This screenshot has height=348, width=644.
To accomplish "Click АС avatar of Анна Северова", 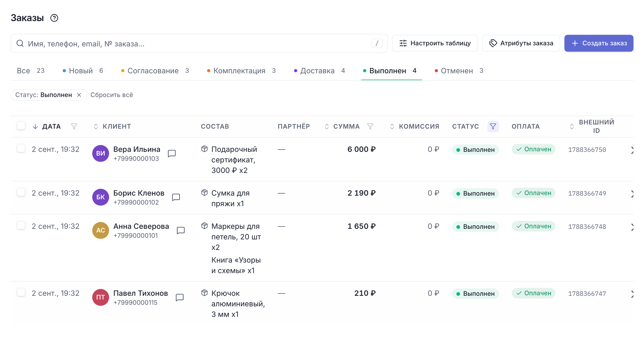I will click(x=101, y=230).
